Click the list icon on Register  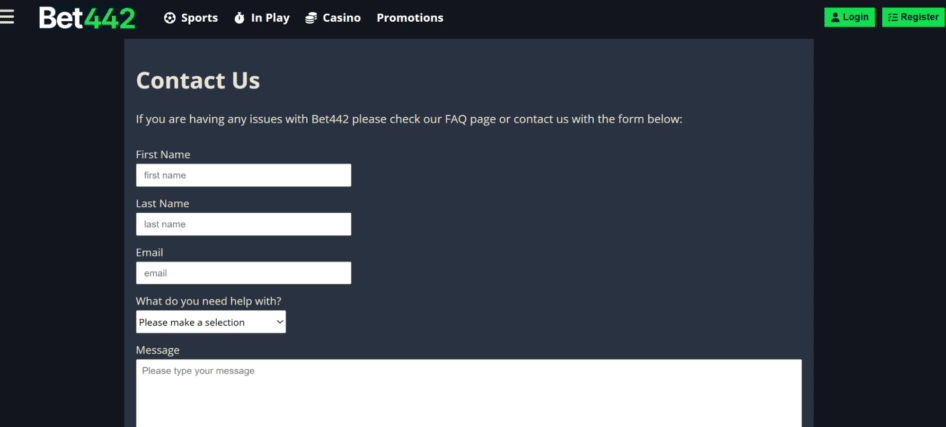892,17
